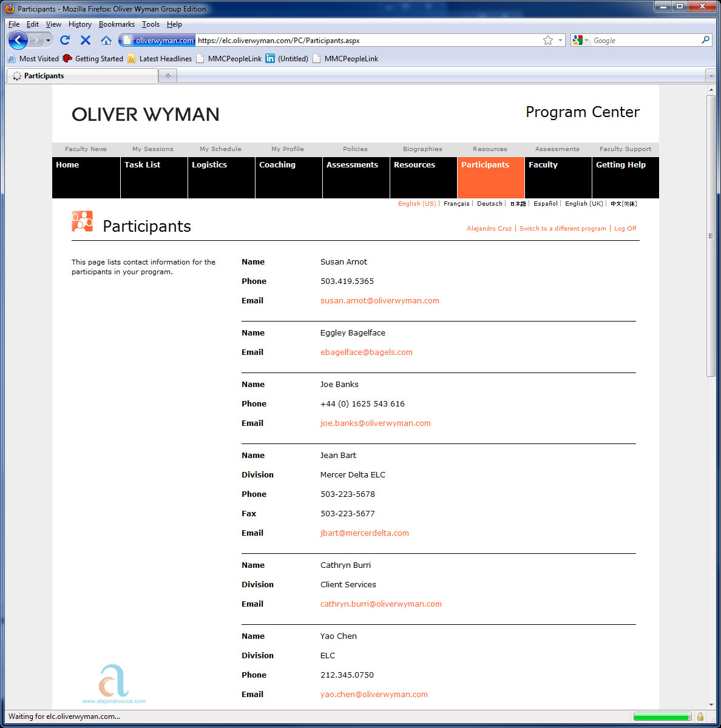Image resolution: width=721 pixels, height=728 pixels.
Task: Open the Tools menu
Action: tap(151, 24)
